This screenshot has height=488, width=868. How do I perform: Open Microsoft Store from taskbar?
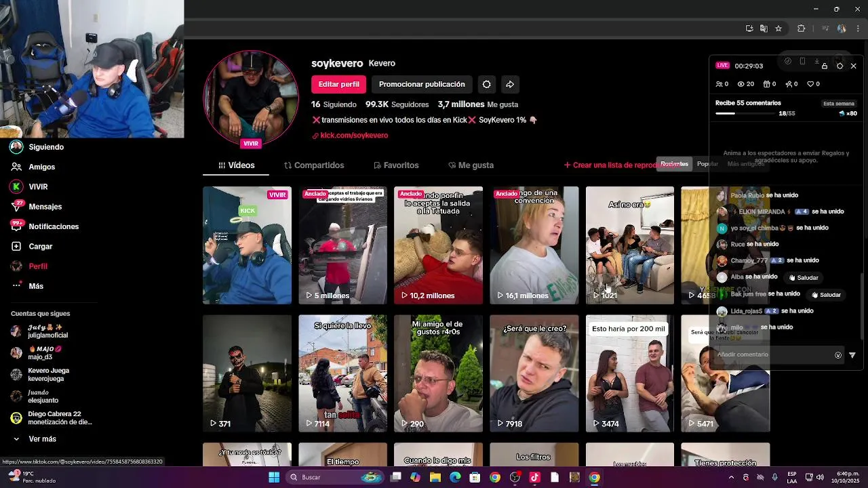pos(475,477)
